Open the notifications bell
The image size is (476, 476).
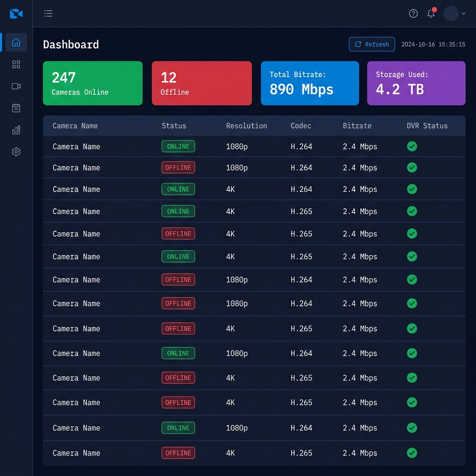pyautogui.click(x=431, y=13)
